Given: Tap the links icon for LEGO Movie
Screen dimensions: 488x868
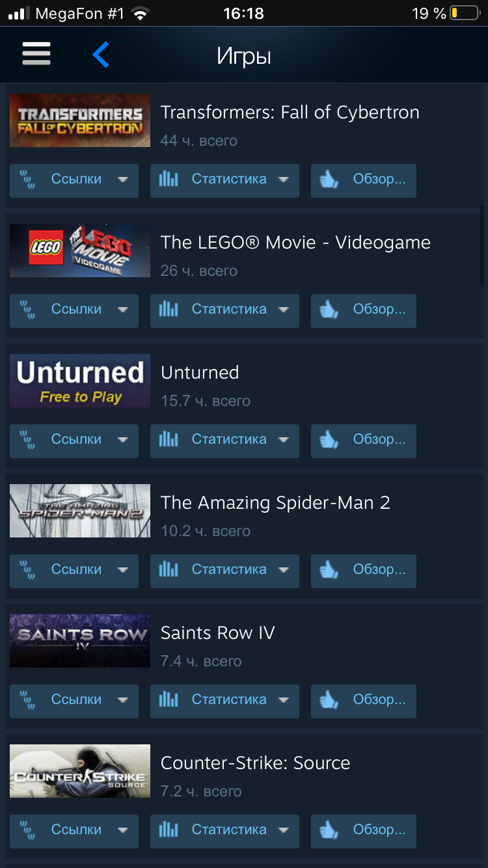Looking at the screenshot, I should click(x=28, y=310).
